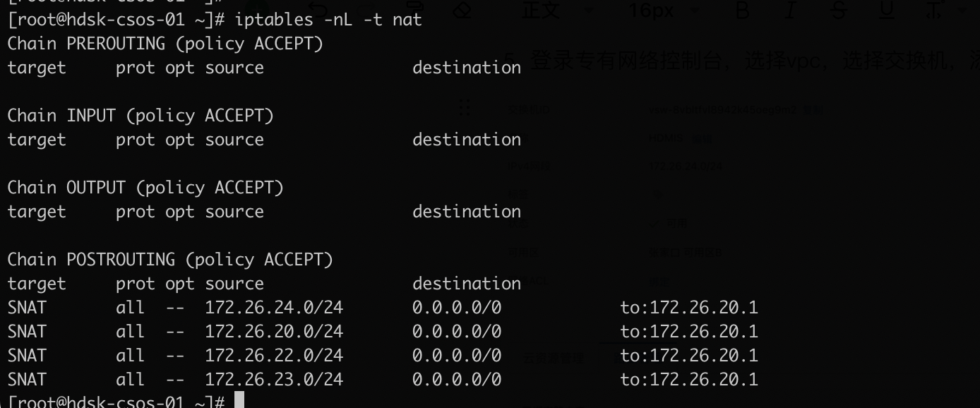Toggle Italic (I) text formatting
The image size is (980, 408).
[x=791, y=10]
